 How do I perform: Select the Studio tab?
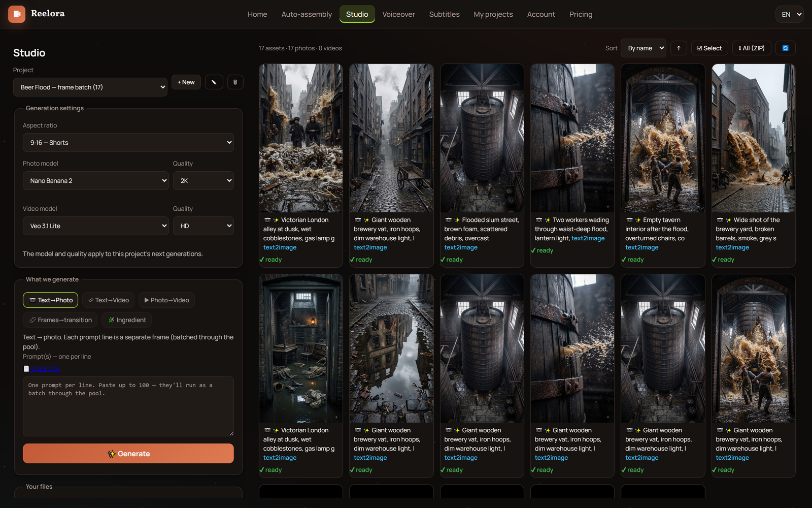pyautogui.click(x=357, y=14)
